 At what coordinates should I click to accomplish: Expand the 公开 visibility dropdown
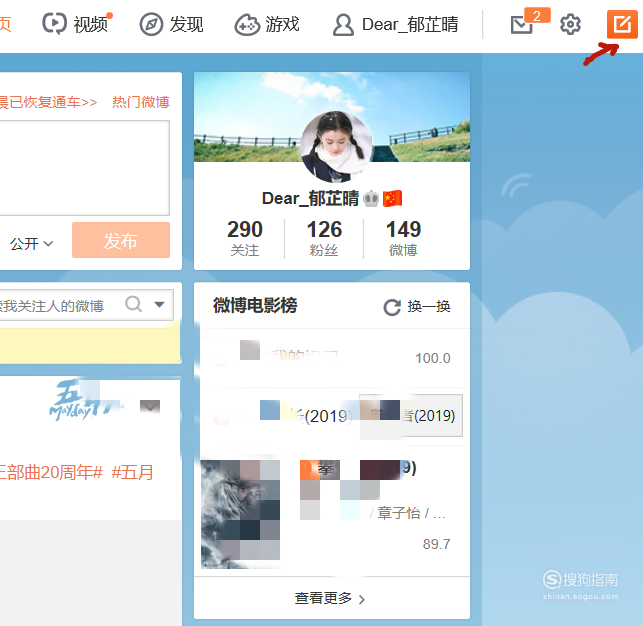click(32, 244)
